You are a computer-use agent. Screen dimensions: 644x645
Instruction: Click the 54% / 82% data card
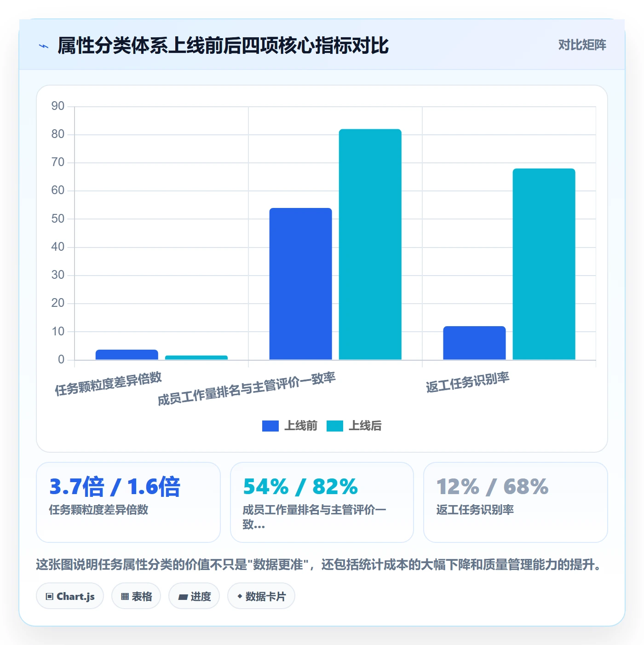pos(322,502)
